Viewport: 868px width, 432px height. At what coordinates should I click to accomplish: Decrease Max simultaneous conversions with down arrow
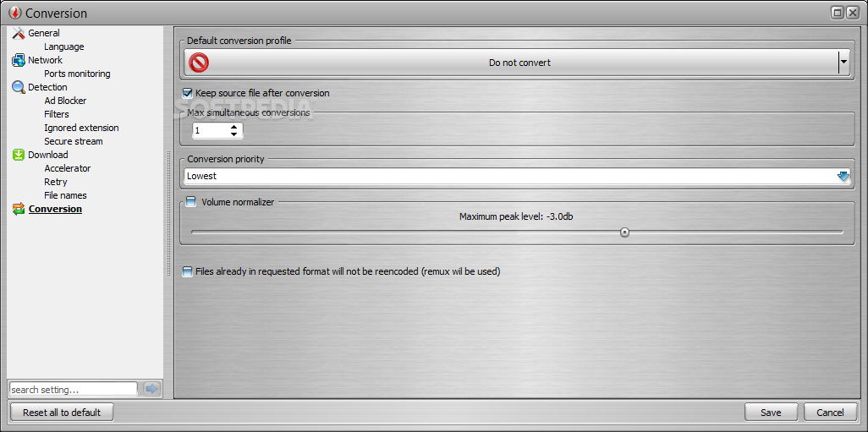pyautogui.click(x=234, y=134)
